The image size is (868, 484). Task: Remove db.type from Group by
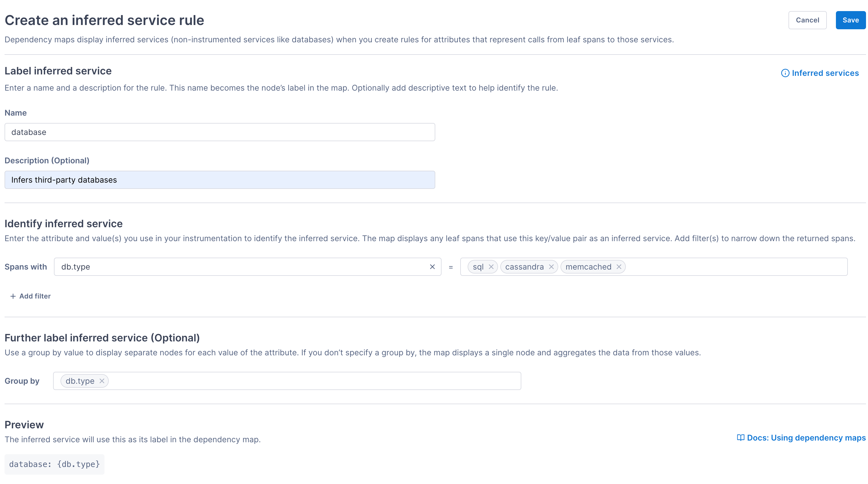pos(102,381)
